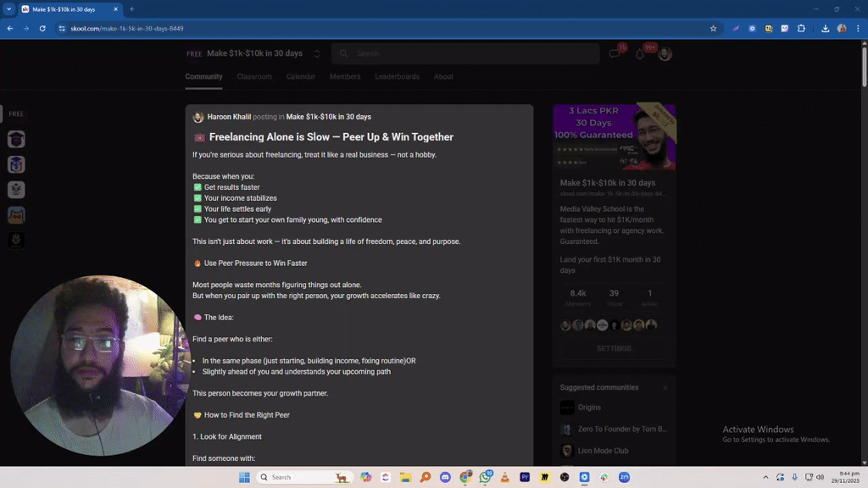Image resolution: width=868 pixels, height=488 pixels.
Task: Close the 'Make $1k-$10k in 30 days' browser tab
Action: tap(115, 8)
